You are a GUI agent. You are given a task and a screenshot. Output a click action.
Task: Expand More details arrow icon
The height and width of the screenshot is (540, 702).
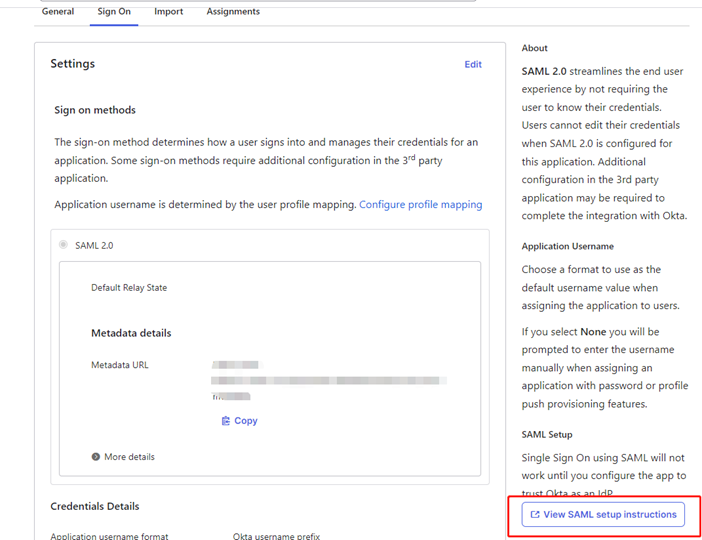pos(95,457)
